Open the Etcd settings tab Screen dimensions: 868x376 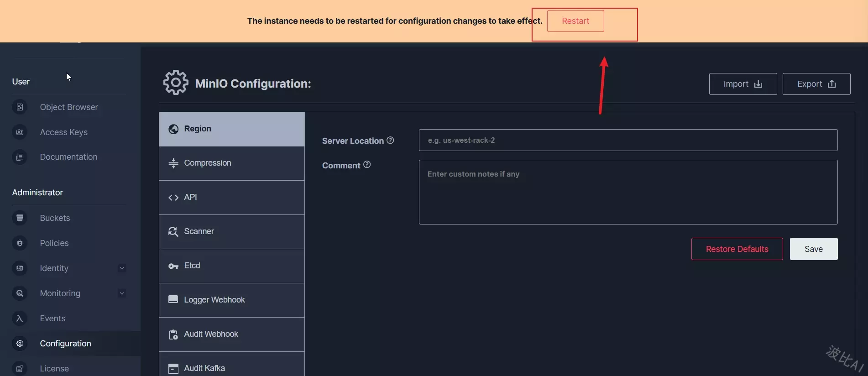232,266
